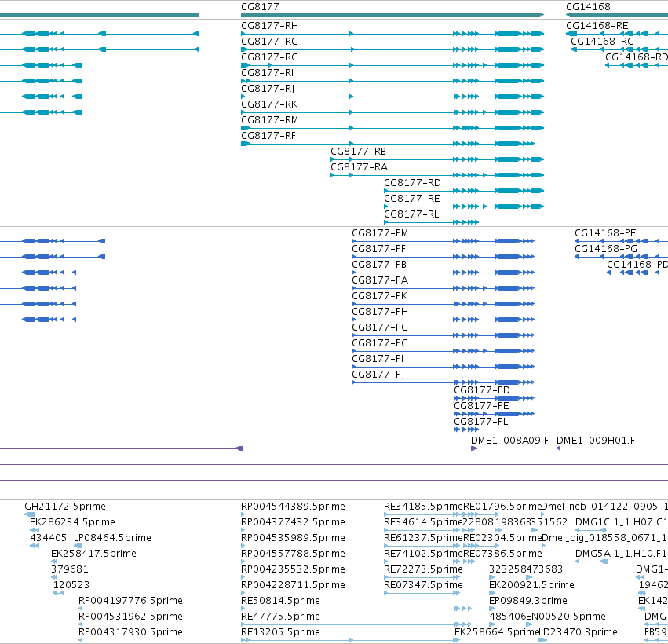The image size is (668, 644).
Task: Select protein label CG8177-PA
Action: pyautogui.click(x=380, y=281)
